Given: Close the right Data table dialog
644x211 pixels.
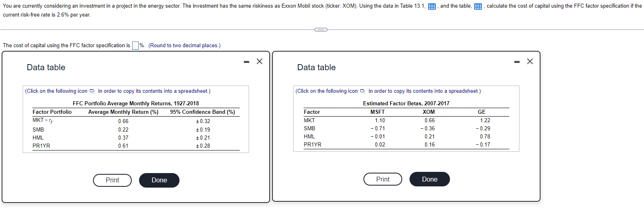Looking at the screenshot, I should pos(530,61).
